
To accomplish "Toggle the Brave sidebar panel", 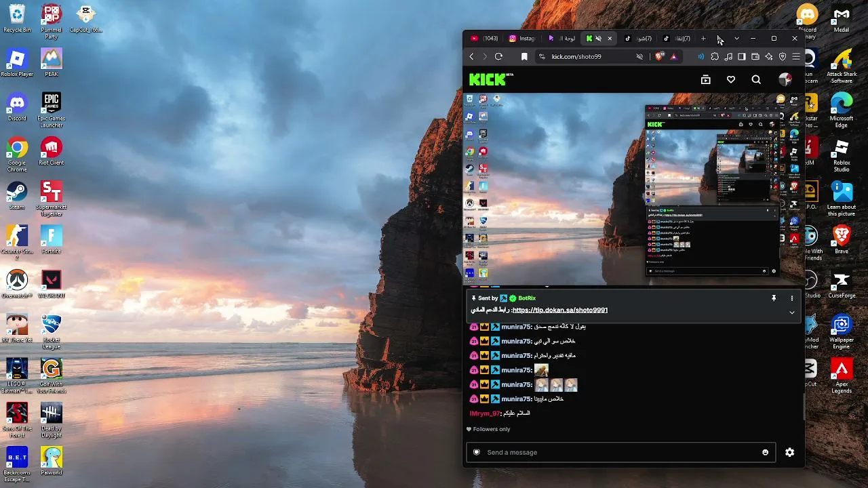I will tap(742, 57).
